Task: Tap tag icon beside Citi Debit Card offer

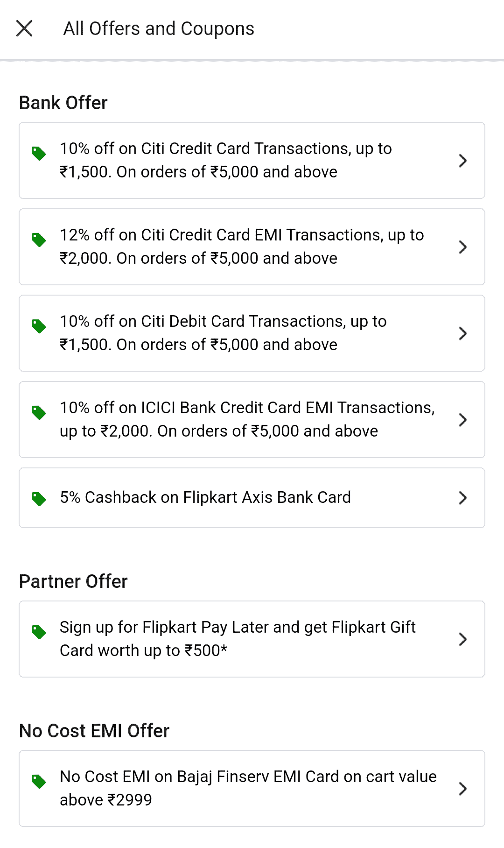Action: click(39, 326)
